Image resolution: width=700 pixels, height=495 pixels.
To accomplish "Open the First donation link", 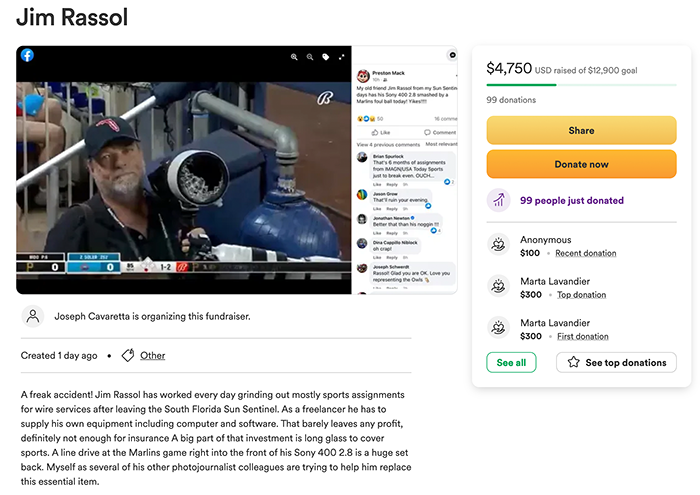I will point(583,336).
